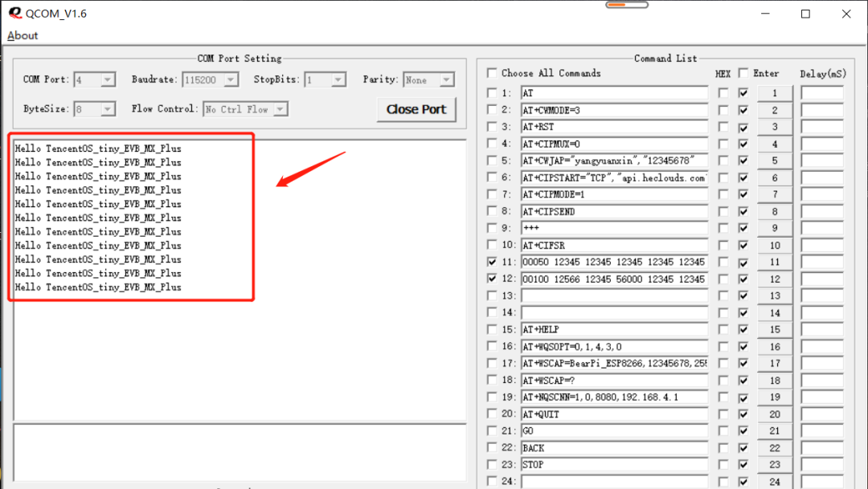This screenshot has width=868, height=489.
Task: Click send button 23 for STOP
Action: 775,465
